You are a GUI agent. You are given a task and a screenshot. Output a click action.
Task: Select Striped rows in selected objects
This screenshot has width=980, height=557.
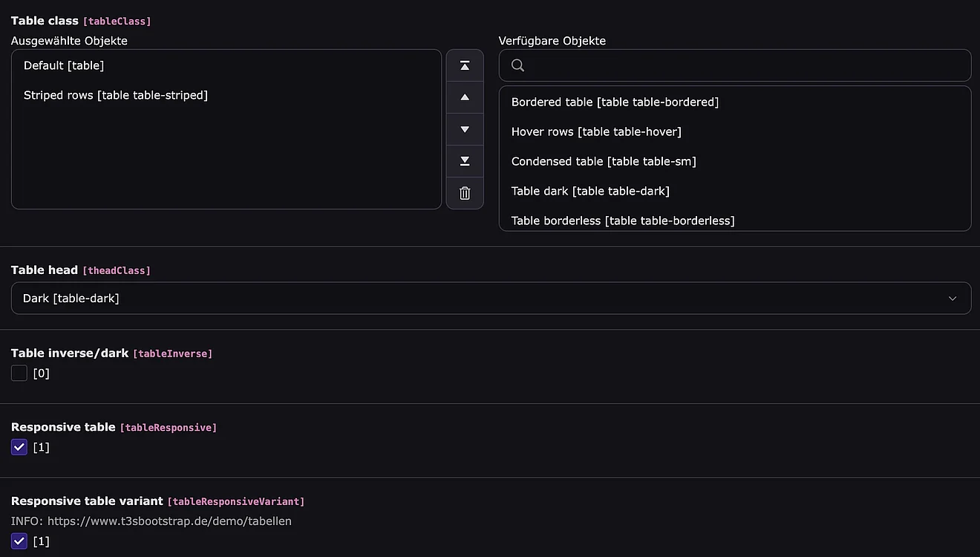point(116,95)
